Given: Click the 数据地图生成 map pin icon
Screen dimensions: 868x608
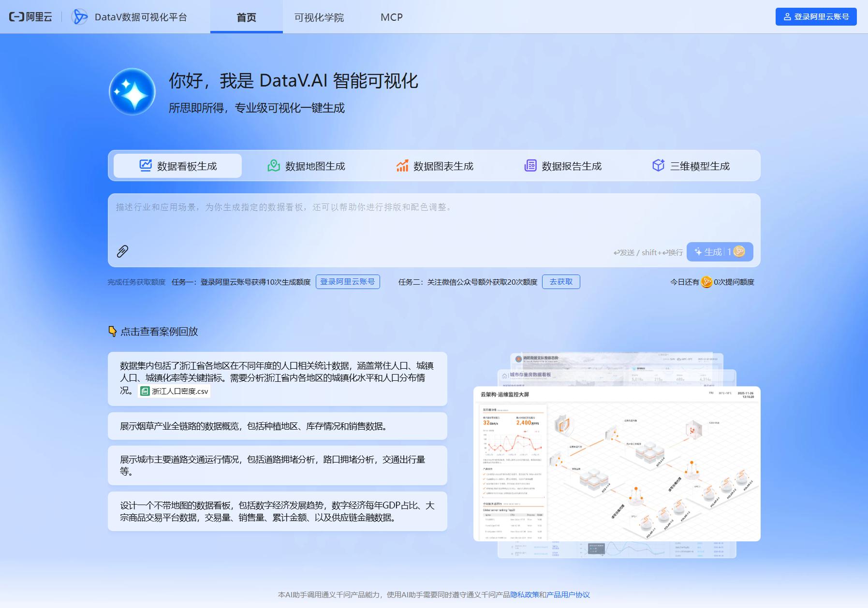Looking at the screenshot, I should (274, 166).
